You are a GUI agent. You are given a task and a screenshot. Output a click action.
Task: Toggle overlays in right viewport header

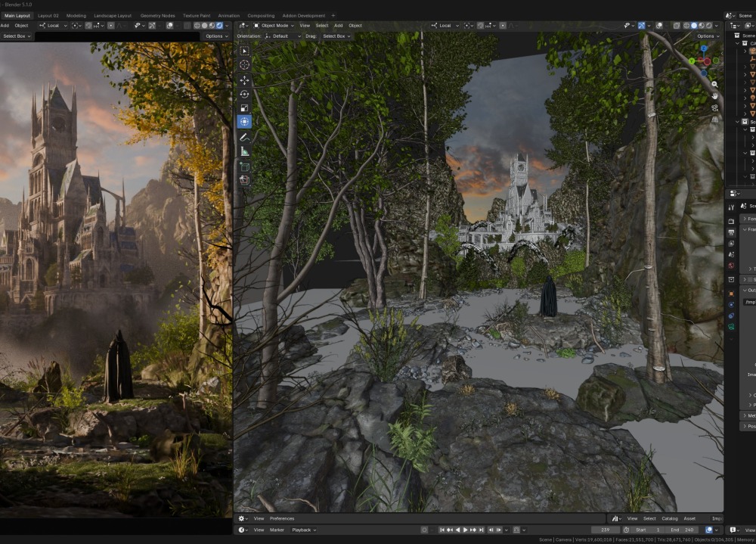click(x=659, y=26)
